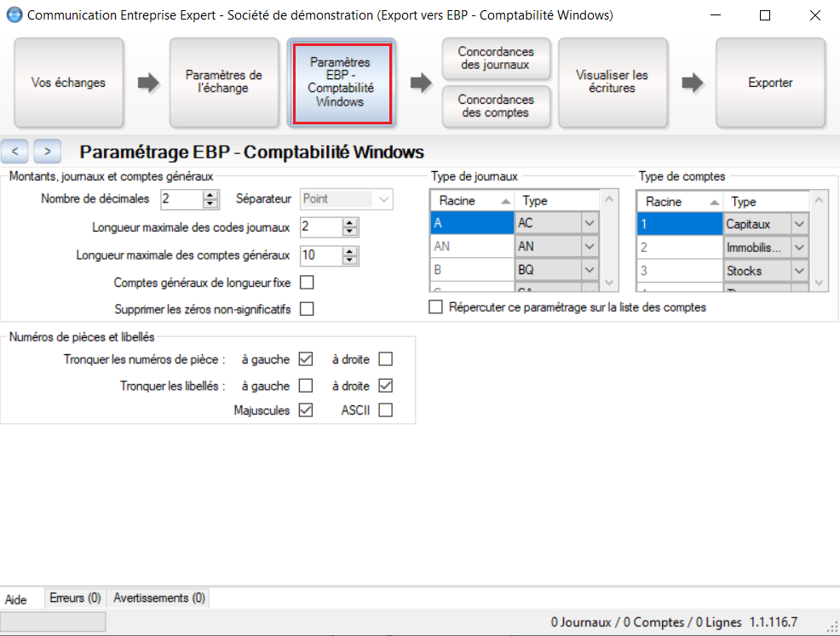Decrease Nombre de décimales value
The height and width of the screenshot is (636, 840).
pos(211,204)
